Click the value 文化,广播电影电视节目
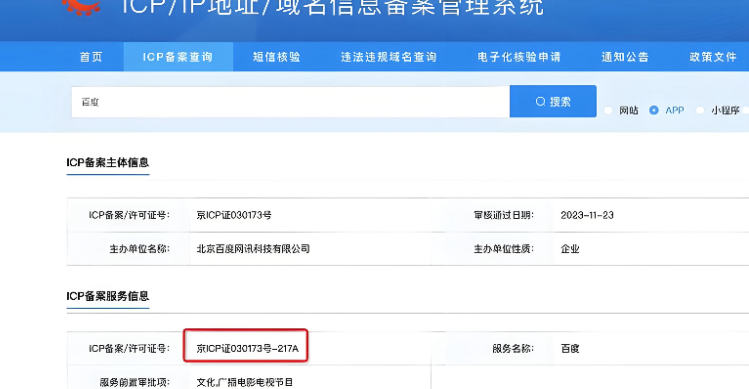 [x=245, y=382]
